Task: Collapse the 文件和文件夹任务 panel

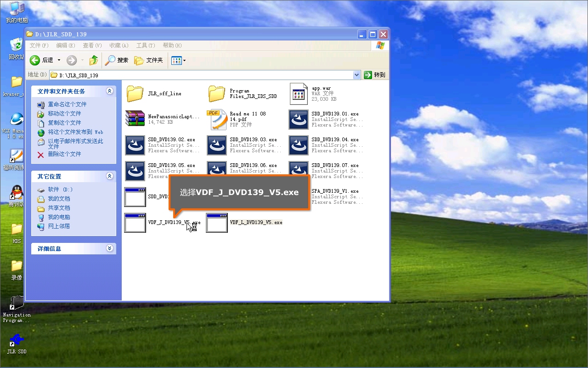Action: click(109, 91)
